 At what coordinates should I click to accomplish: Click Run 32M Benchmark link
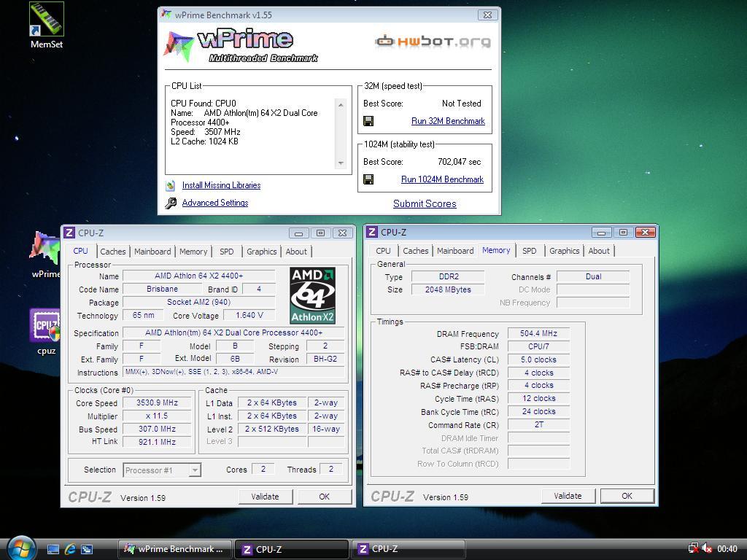(x=449, y=121)
